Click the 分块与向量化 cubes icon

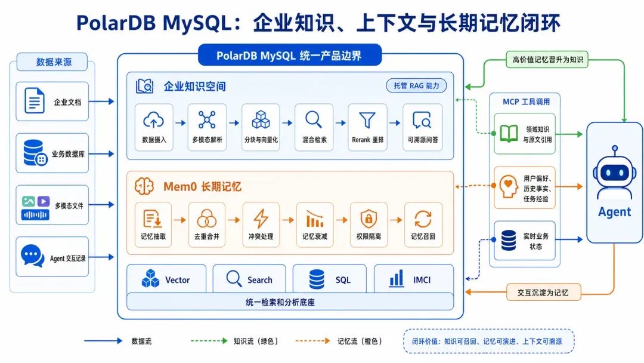coord(261,119)
